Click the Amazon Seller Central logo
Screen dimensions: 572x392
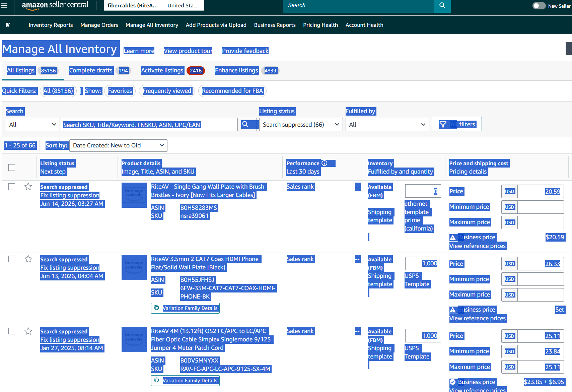[x=55, y=6]
